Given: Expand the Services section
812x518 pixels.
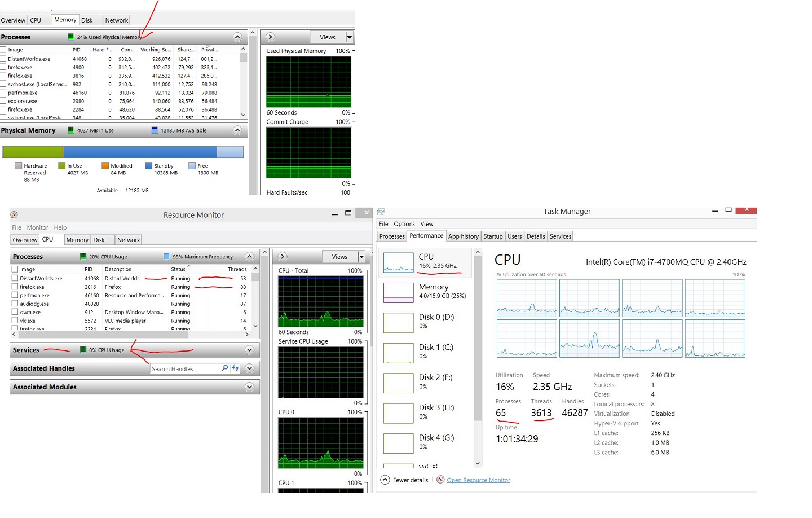Looking at the screenshot, I should (249, 350).
